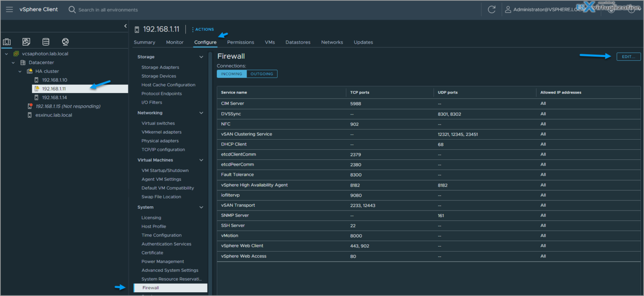
Task: Click the host icon beside the 192.168.1.11 heading
Action: pos(136,29)
